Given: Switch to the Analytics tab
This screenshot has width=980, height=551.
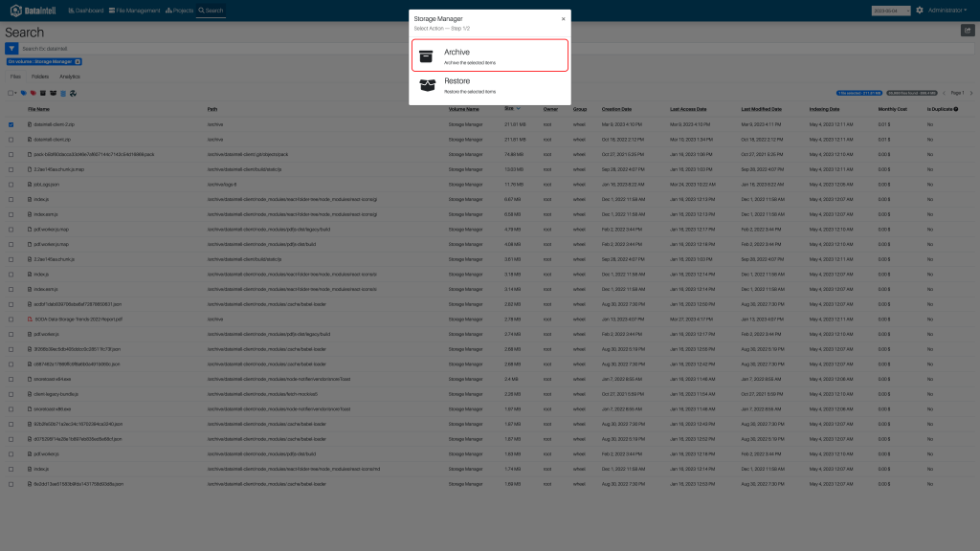Looking at the screenshot, I should (x=69, y=77).
